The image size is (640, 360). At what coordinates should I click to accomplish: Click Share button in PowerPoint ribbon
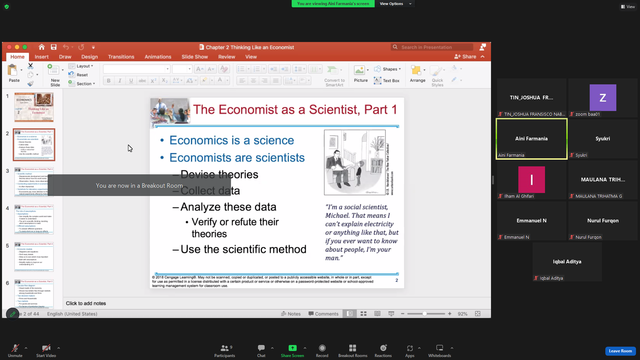(x=465, y=57)
